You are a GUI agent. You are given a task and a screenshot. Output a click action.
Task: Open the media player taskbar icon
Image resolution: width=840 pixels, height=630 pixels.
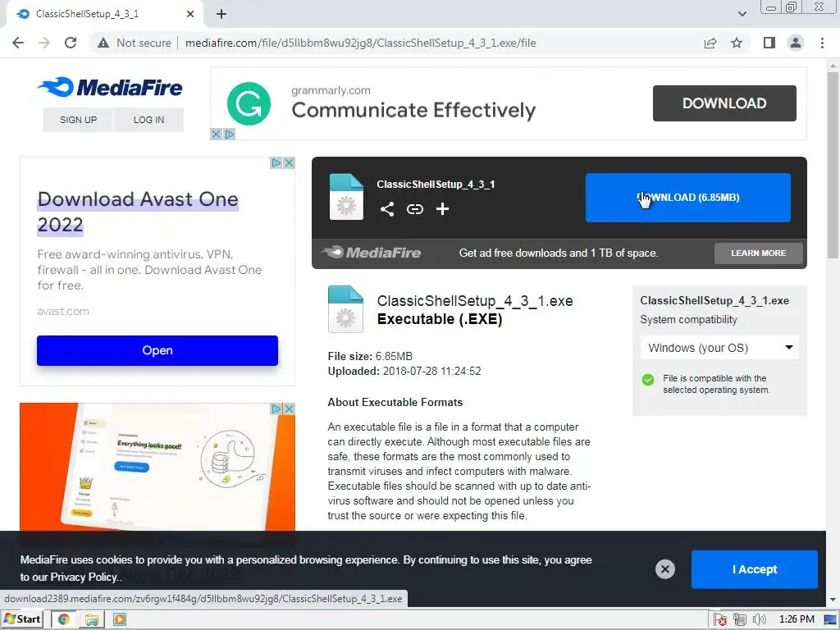120,619
